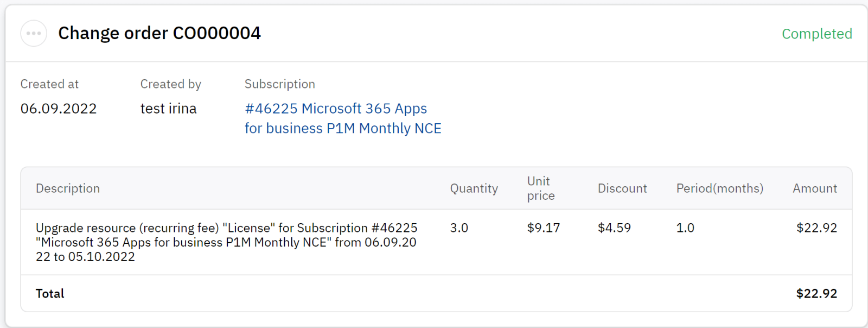This screenshot has height=328, width=868.
Task: Click the Amount column header
Action: (814, 188)
